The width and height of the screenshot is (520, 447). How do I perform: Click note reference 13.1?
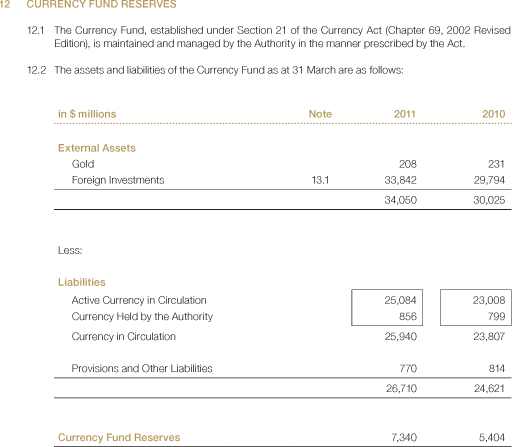320,180
